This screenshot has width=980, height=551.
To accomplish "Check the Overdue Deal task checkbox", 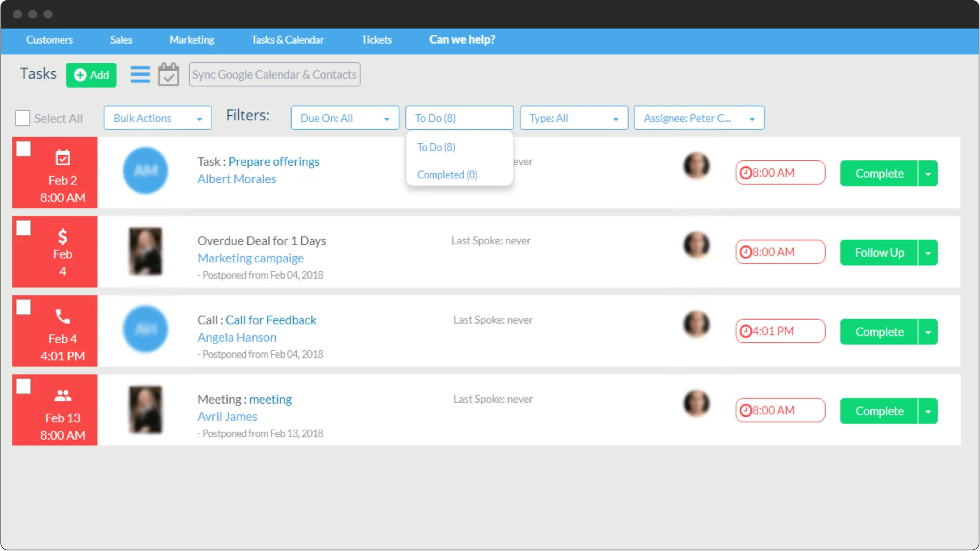I will click(x=23, y=227).
